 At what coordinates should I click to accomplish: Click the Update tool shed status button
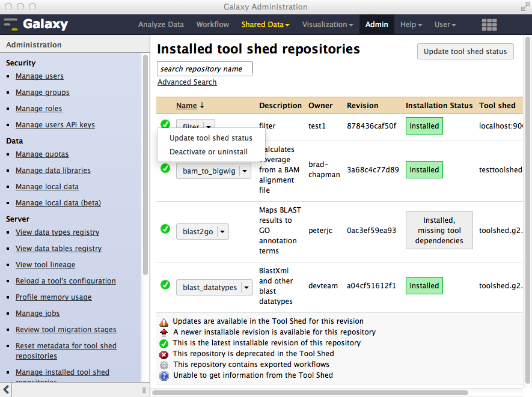[x=465, y=52]
